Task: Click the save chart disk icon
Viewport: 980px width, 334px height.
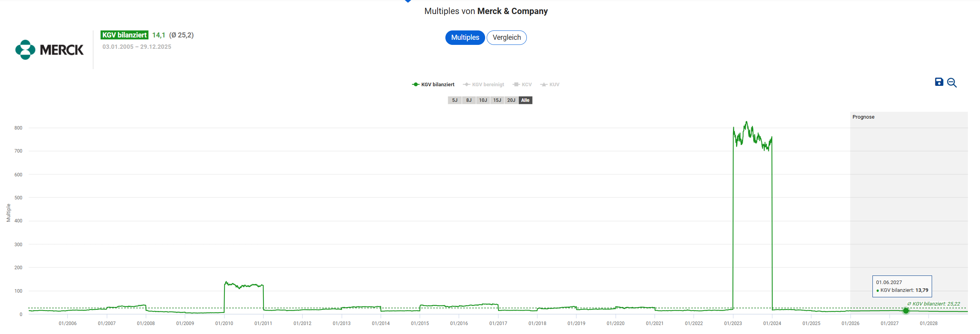Action: [939, 82]
